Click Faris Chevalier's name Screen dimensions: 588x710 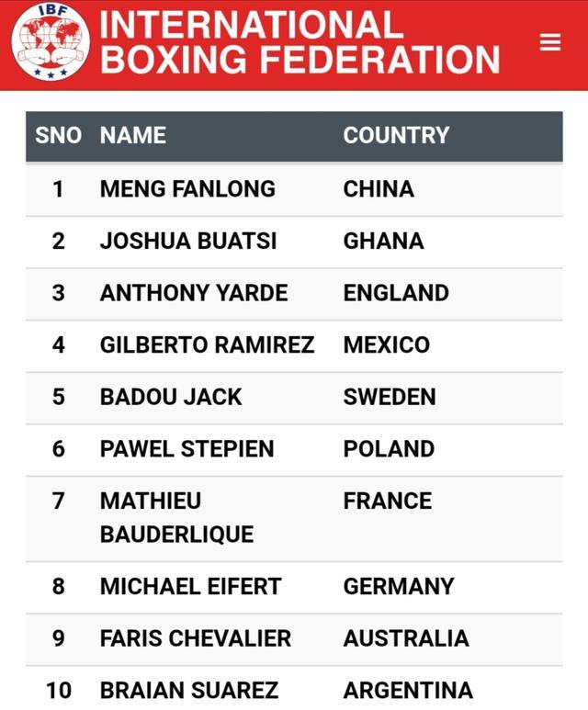coord(196,638)
